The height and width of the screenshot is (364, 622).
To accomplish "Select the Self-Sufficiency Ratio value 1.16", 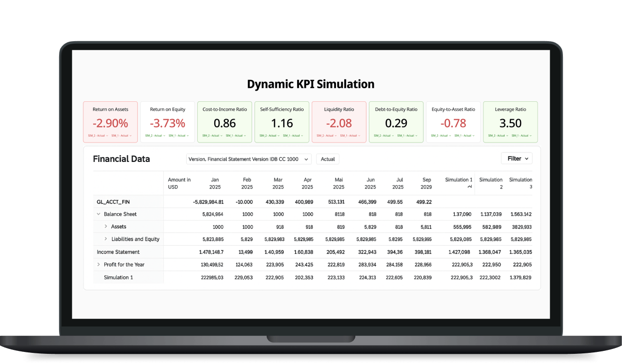I will coord(282,123).
